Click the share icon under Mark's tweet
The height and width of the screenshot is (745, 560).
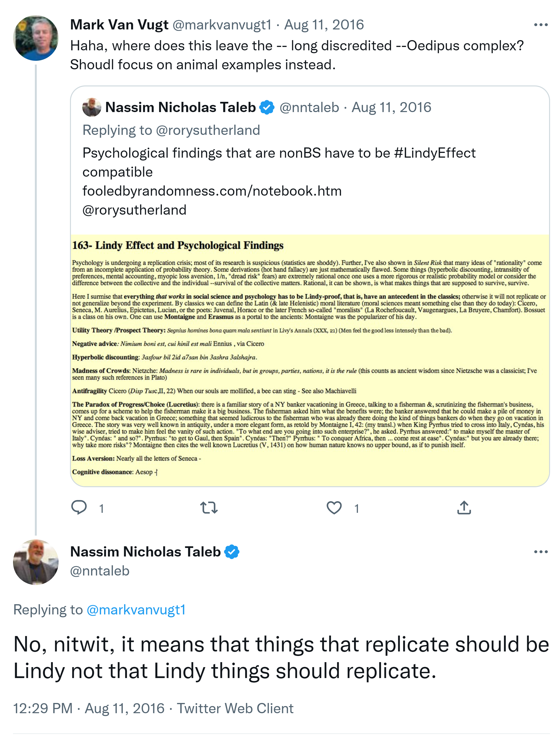[x=464, y=508]
